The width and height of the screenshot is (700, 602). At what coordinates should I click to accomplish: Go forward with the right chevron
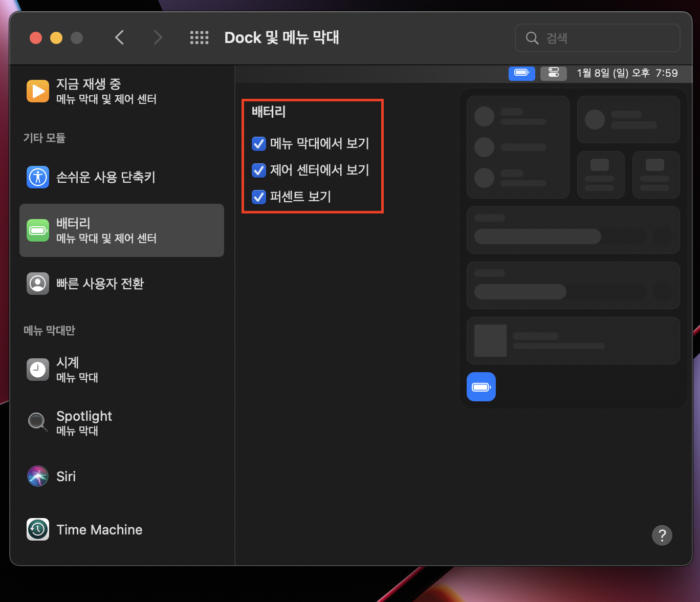tap(158, 37)
